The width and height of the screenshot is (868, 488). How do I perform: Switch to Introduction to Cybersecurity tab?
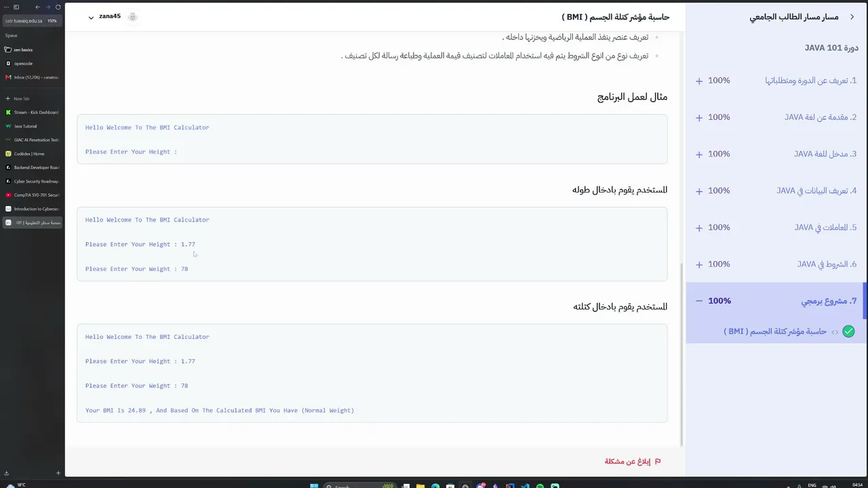click(33, 209)
